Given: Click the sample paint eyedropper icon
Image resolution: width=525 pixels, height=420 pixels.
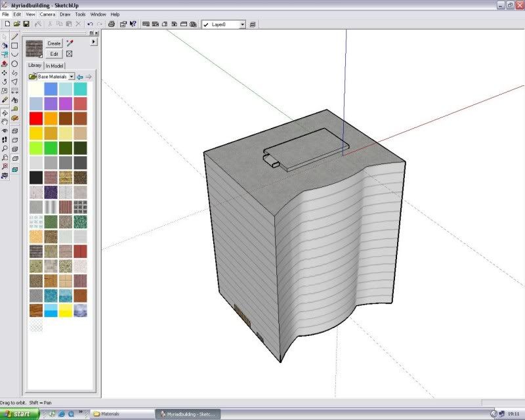Looking at the screenshot, I should click(70, 43).
